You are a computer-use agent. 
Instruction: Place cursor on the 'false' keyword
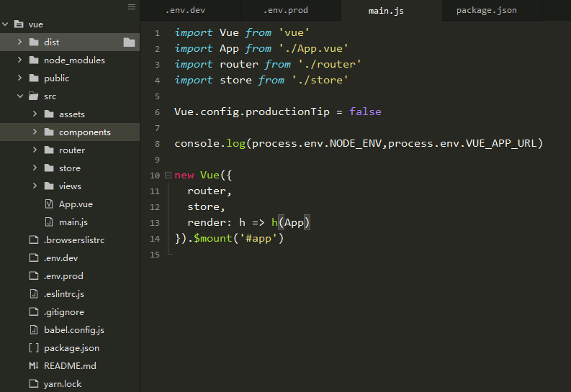pos(365,111)
